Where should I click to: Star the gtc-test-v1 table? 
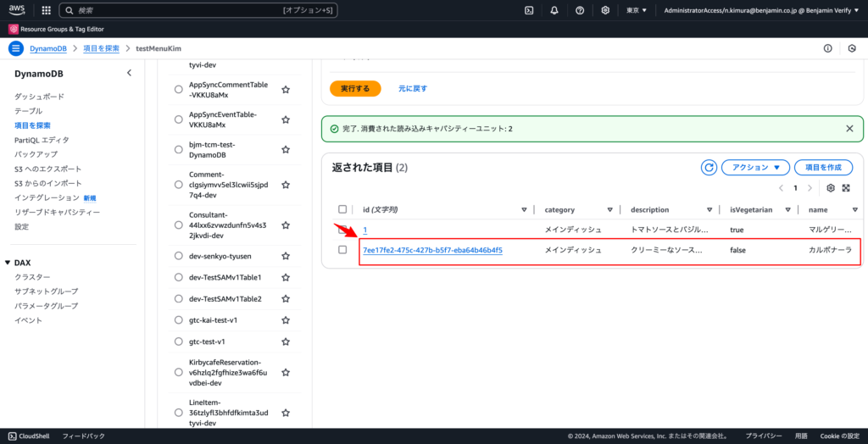click(286, 341)
